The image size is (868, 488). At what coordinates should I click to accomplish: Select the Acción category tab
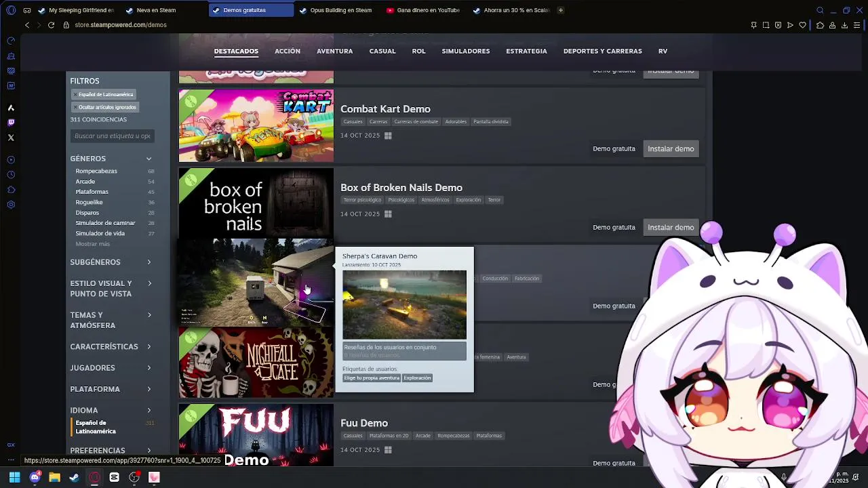(288, 52)
